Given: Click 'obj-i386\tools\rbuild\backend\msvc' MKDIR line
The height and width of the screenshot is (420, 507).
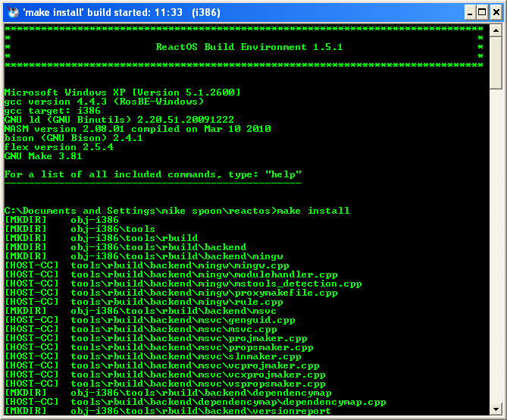Looking at the screenshot, I should click(140, 311).
